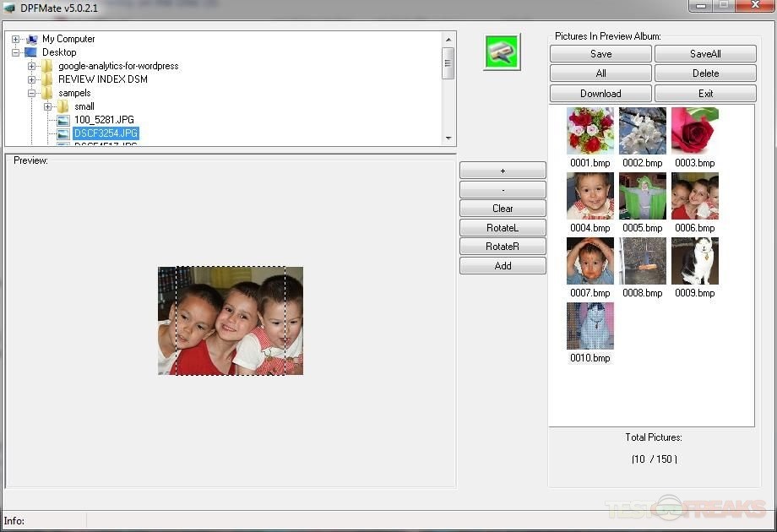Expand the My Computer tree node

click(16, 39)
